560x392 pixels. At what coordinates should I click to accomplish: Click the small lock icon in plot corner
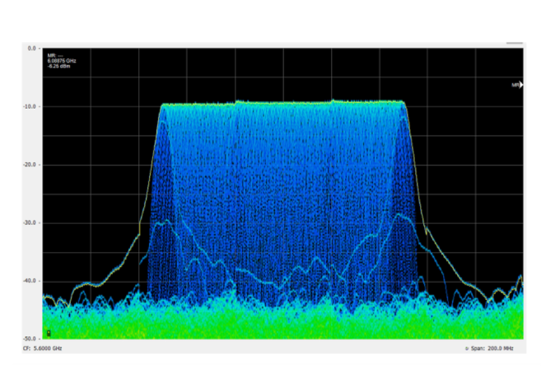click(x=49, y=333)
